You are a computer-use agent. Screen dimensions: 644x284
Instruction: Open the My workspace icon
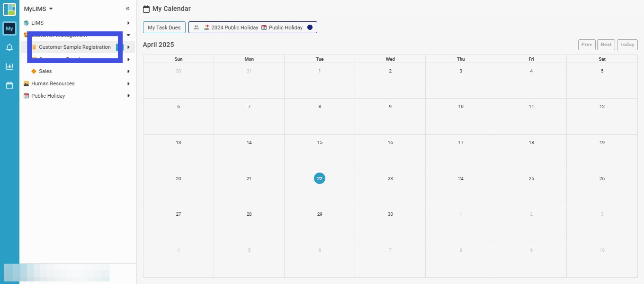[9, 28]
